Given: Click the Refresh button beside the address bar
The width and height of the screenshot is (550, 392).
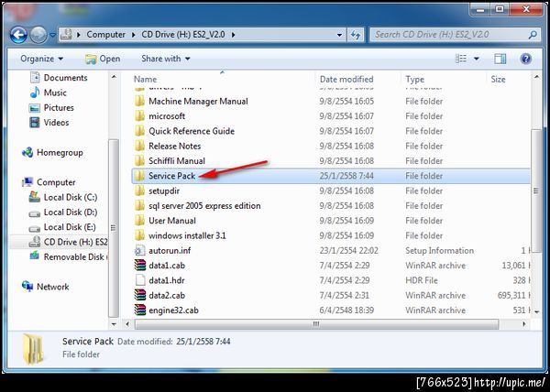Looking at the screenshot, I should coord(356,35).
